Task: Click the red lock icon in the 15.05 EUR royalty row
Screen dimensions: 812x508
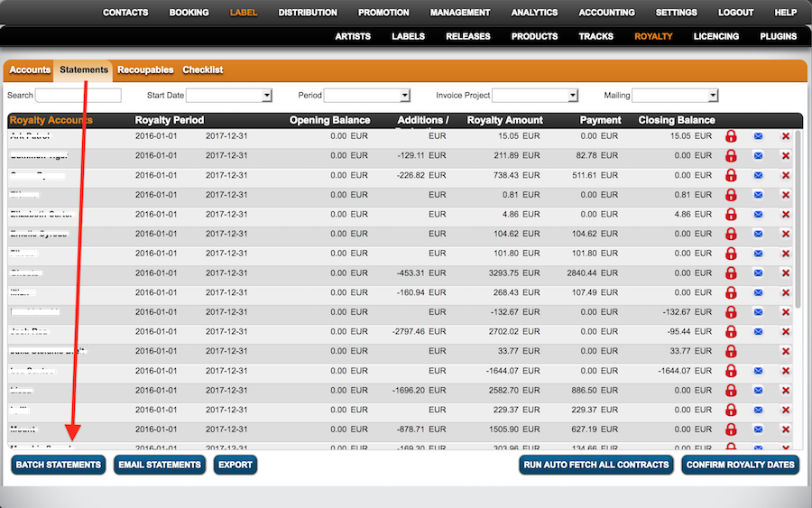Action: click(731, 136)
